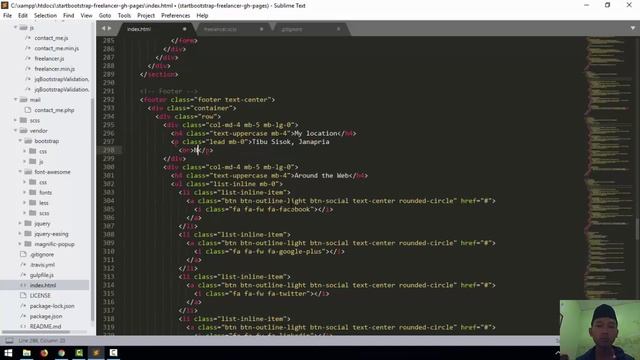The width and height of the screenshot is (640, 360).
Task: Click the Line 298 column status text
Action: 42,340
